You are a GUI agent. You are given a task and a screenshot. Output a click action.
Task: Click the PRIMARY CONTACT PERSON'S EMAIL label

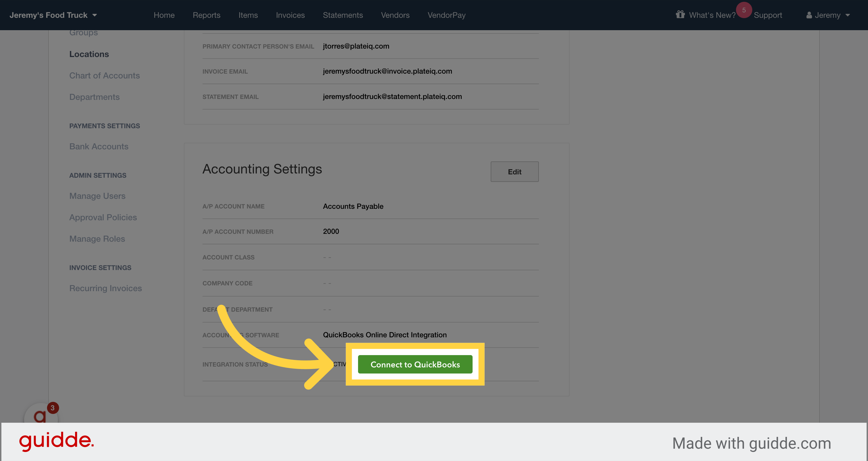(x=258, y=46)
